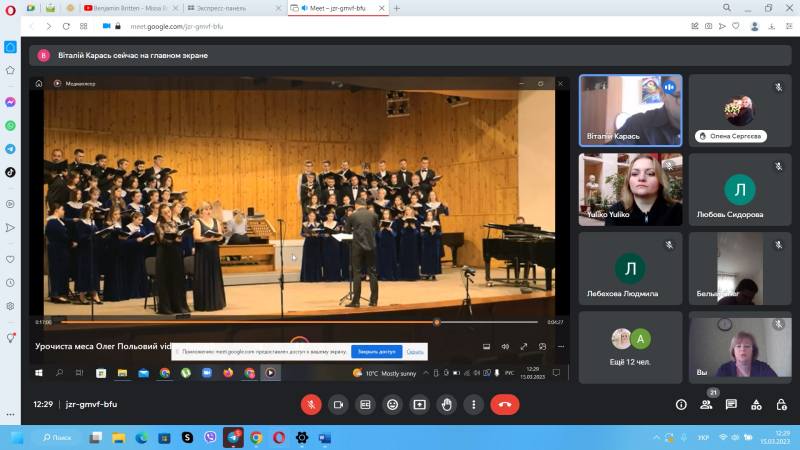The width and height of the screenshot is (800, 450).
Task: Unmute microphone in Meet controls
Action: [x=311, y=405]
